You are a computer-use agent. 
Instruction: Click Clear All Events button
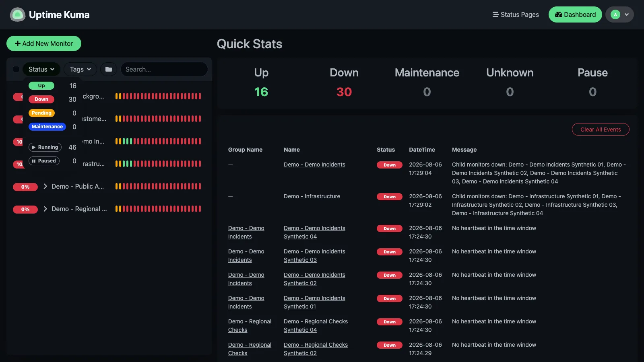[x=601, y=130]
